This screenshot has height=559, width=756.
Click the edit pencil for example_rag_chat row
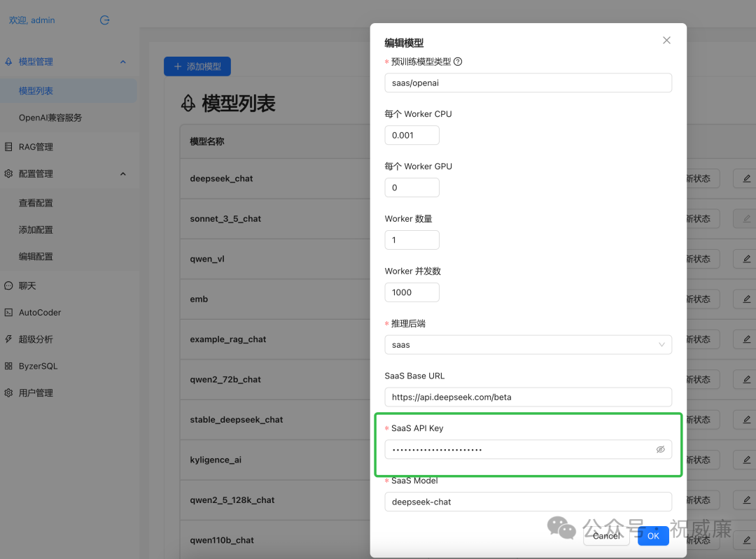click(746, 339)
